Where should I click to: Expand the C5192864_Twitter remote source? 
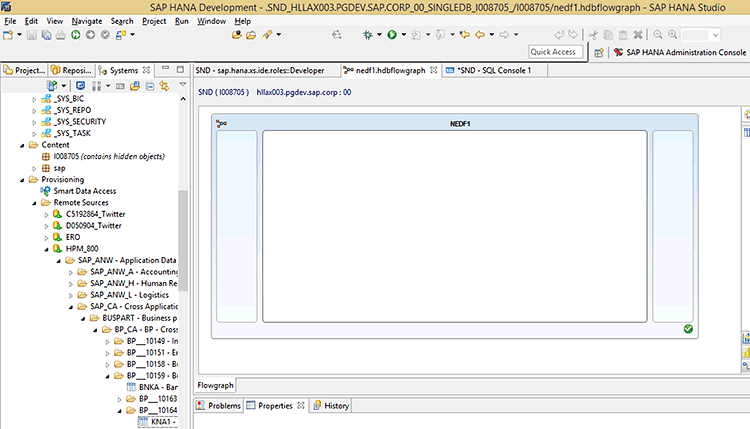tap(46, 215)
